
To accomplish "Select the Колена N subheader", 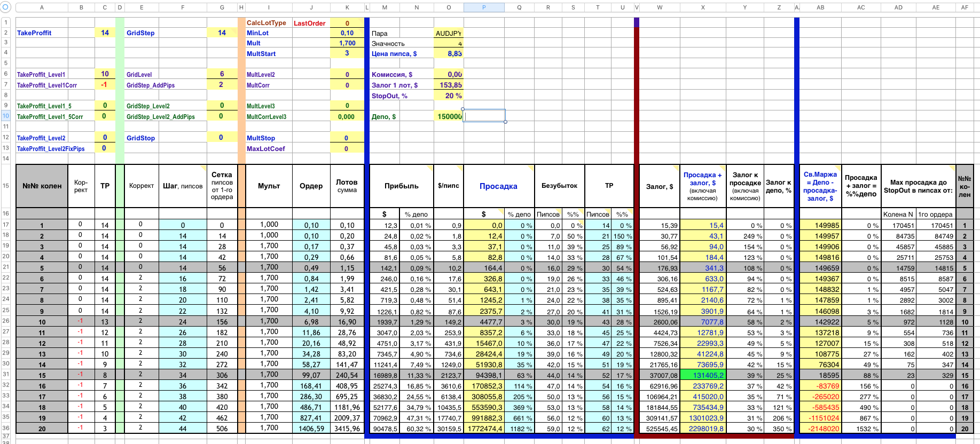I will (x=898, y=214).
